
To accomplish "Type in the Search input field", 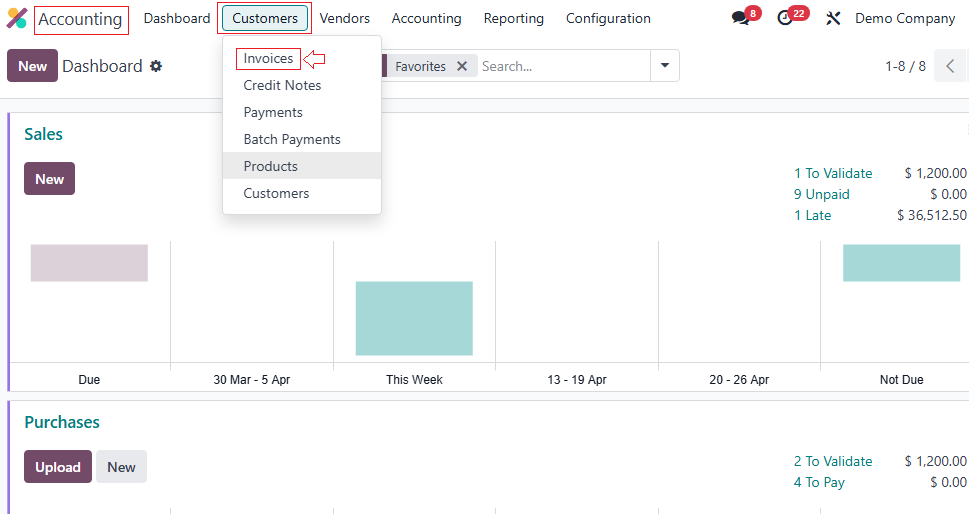I will (560, 66).
